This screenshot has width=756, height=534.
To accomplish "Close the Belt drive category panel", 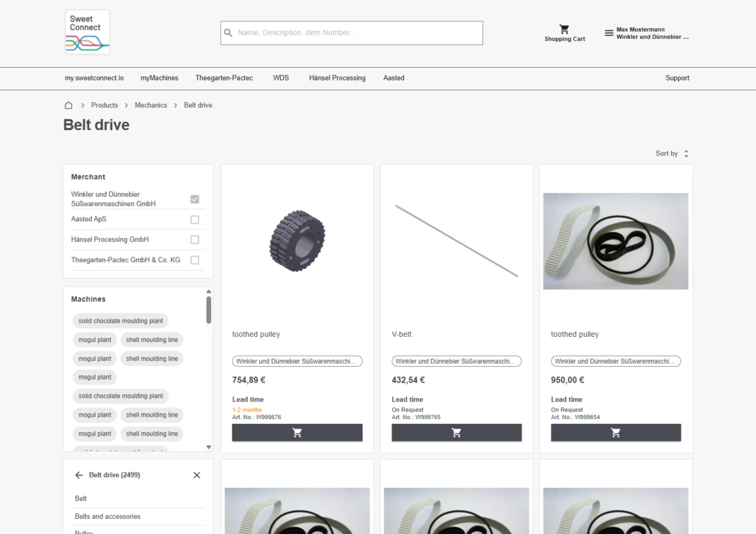I will [x=197, y=475].
